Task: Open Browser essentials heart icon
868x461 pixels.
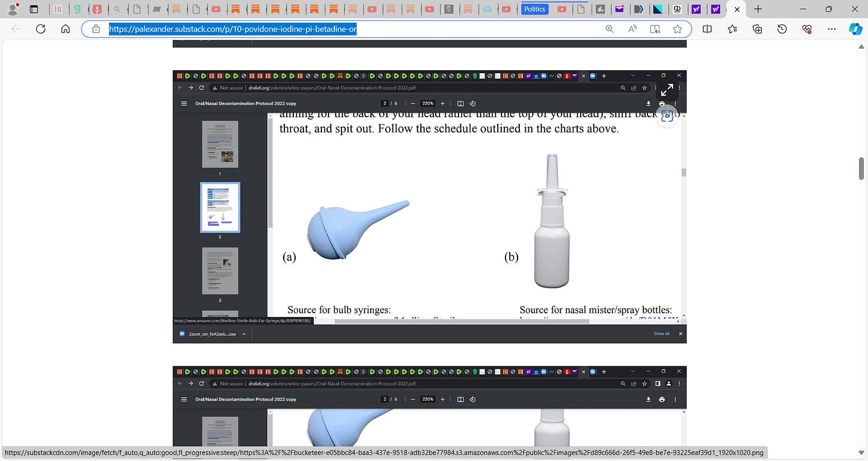Action: pyautogui.click(x=807, y=29)
